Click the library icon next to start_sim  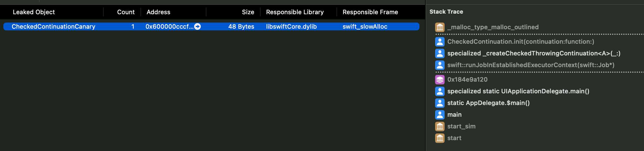coord(440,126)
